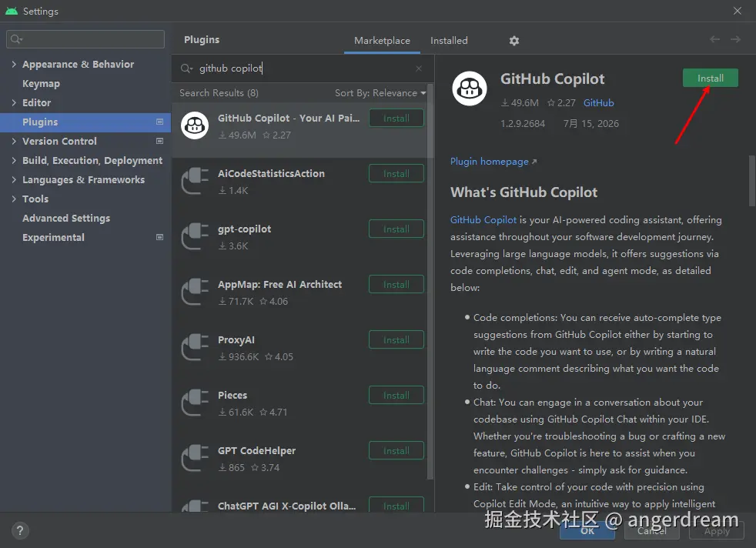Click the version number 1.2.9.2684
Screen dimensions: 756x548
(x=523, y=124)
